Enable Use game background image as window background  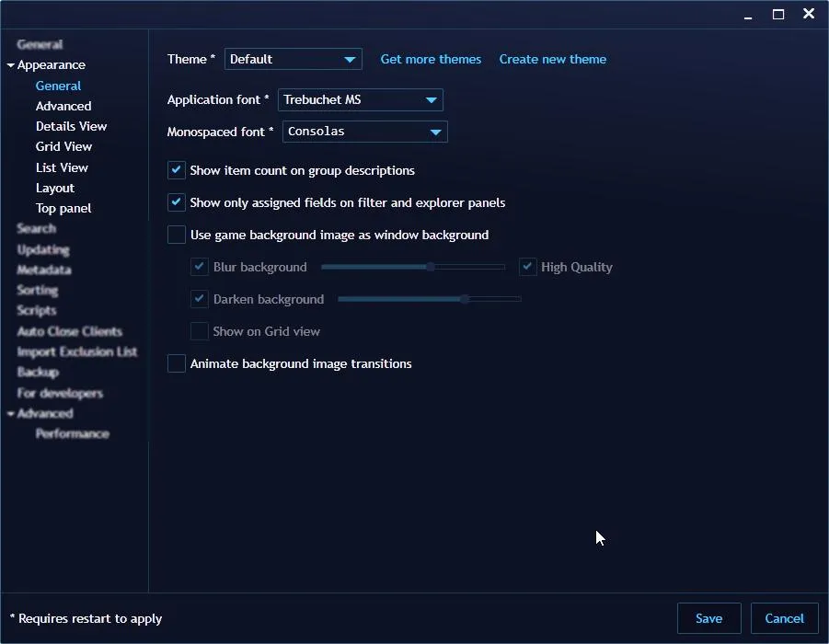tap(177, 235)
